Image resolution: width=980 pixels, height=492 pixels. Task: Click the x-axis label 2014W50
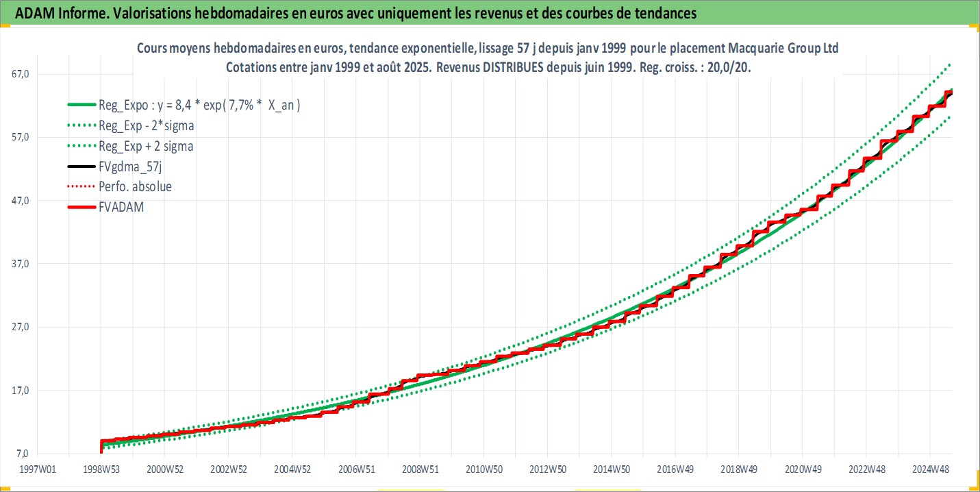pyautogui.click(x=611, y=469)
